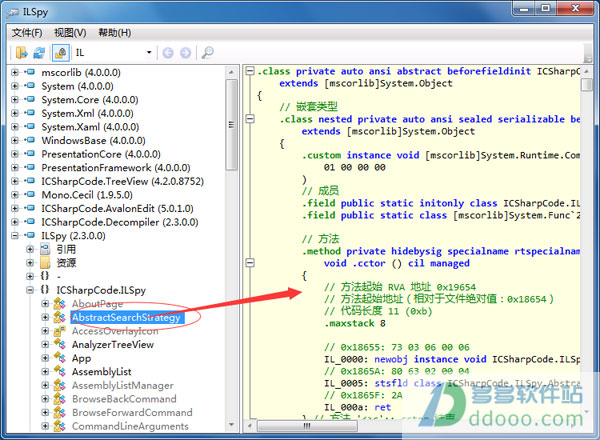Click the AssemblyListManager class icon
600x440 pixels.
(x=60, y=385)
